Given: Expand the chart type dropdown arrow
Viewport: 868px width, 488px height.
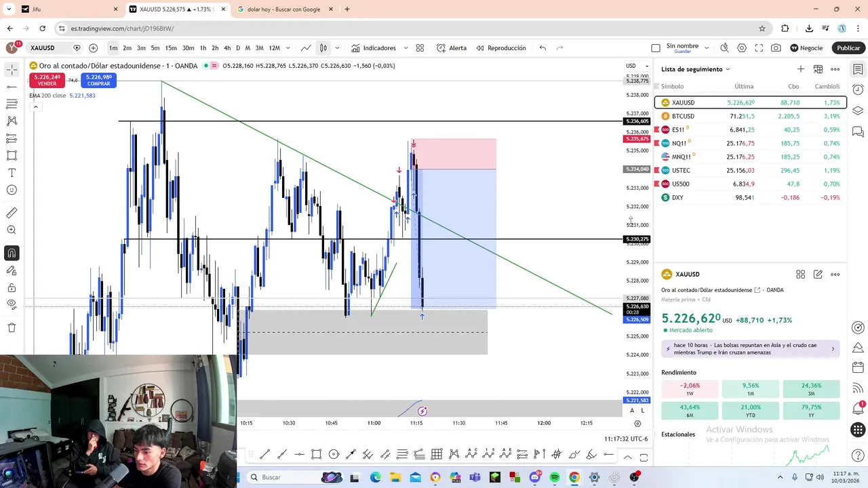Looking at the screenshot, I should click(x=337, y=48).
